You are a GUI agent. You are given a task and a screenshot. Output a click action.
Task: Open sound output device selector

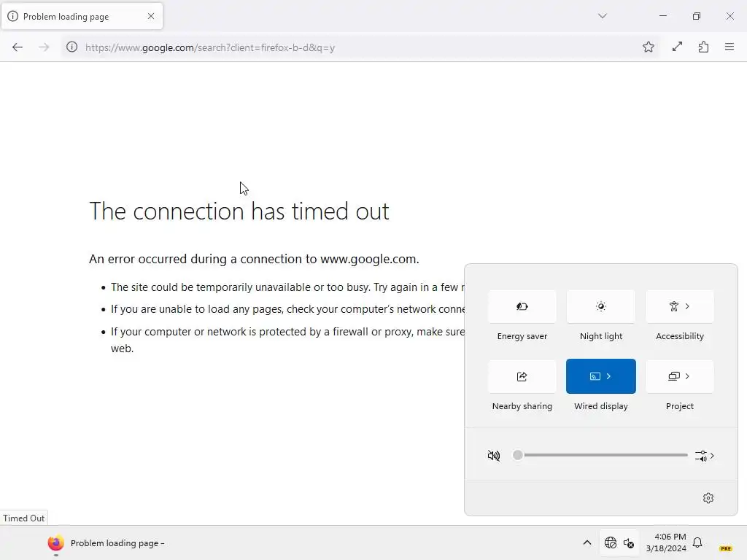click(x=705, y=456)
